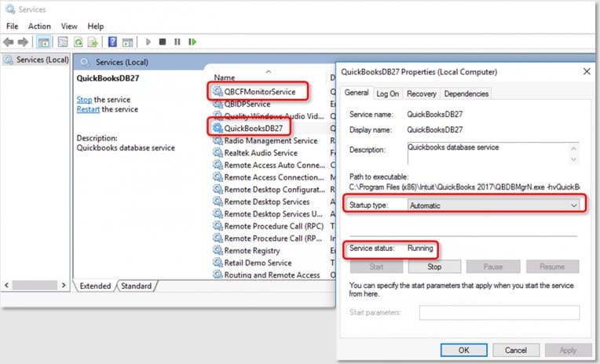This screenshot has width=600, height=364.
Task: Select the Radio Management Service gear icon
Action: point(218,140)
